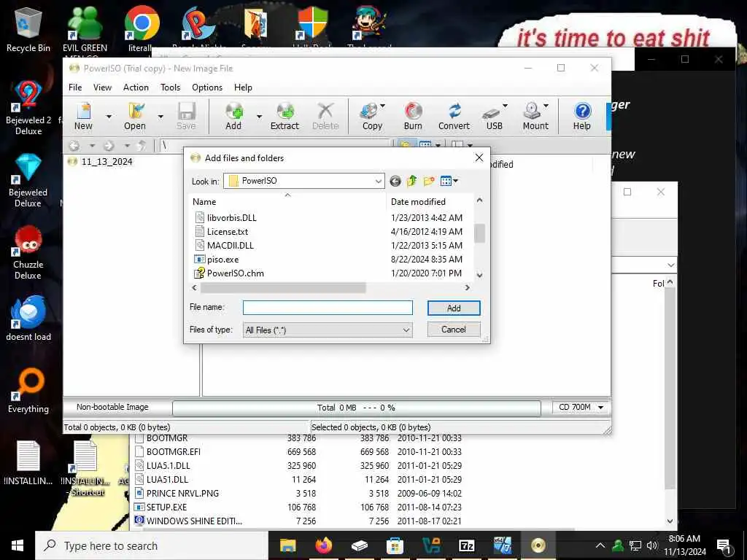The height and width of the screenshot is (560, 747).
Task: Open the Copy button dropdown arrow
Action: [382, 106]
